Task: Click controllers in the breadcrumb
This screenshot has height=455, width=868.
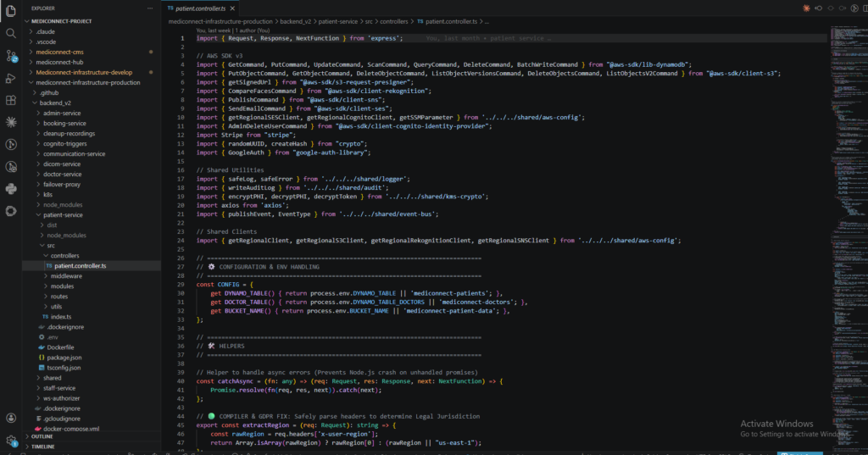Action: (x=394, y=21)
